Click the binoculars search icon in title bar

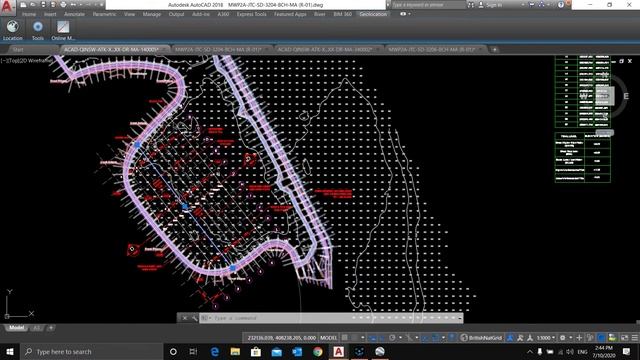(x=471, y=5)
